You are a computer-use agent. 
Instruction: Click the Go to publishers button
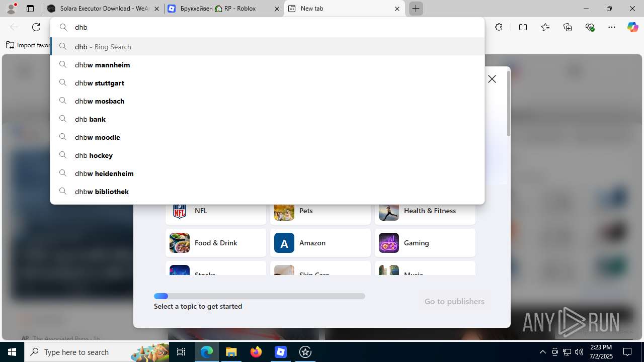[x=454, y=301]
